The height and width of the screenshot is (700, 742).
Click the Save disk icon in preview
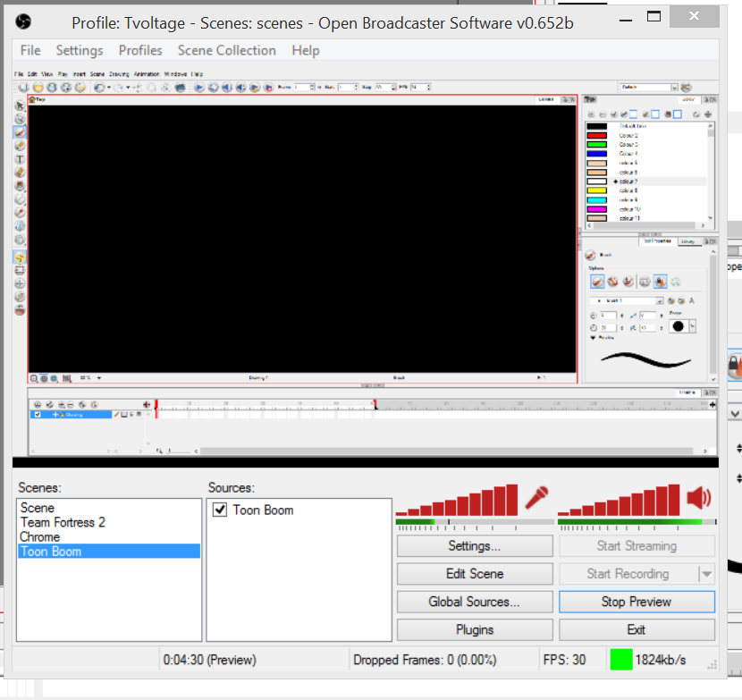52,87
